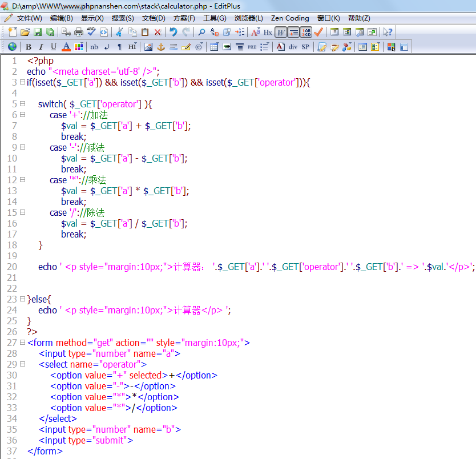Screen dimensions: 476x459
Task: Click the globe browser preview icon
Action: (12, 47)
